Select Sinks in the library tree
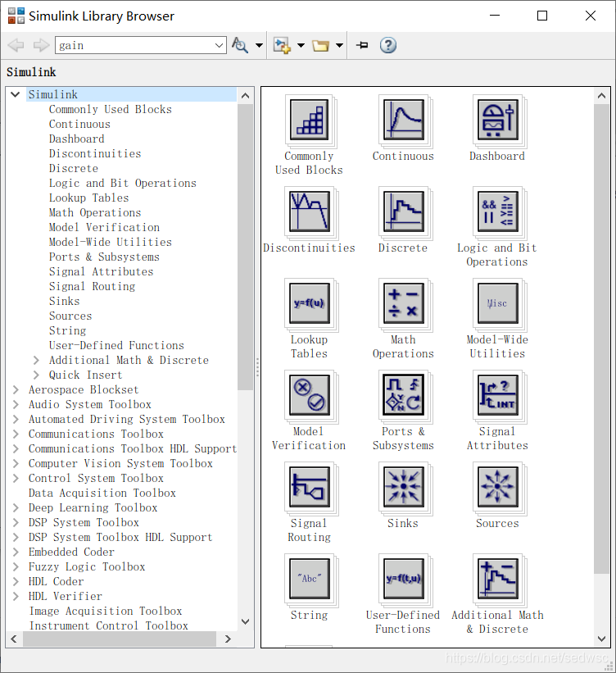The width and height of the screenshot is (616, 673). tap(64, 301)
